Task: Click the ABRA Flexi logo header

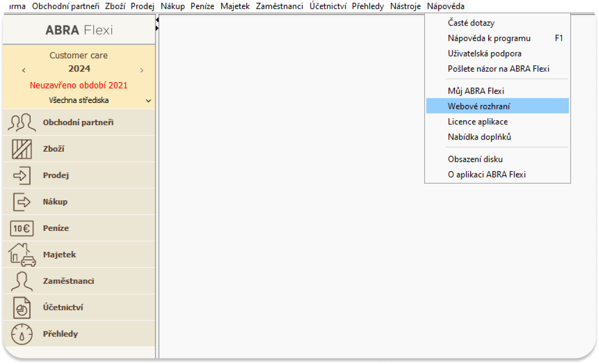Action: [x=79, y=31]
